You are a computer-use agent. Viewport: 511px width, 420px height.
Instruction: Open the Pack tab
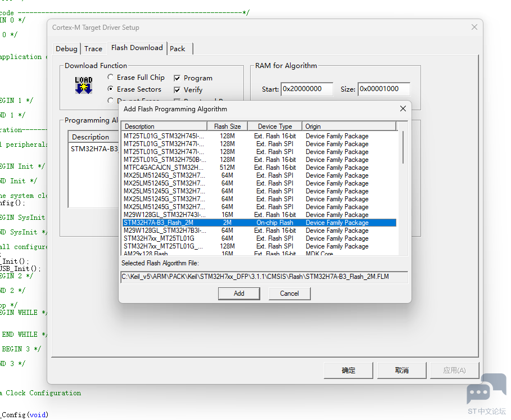[x=177, y=49]
